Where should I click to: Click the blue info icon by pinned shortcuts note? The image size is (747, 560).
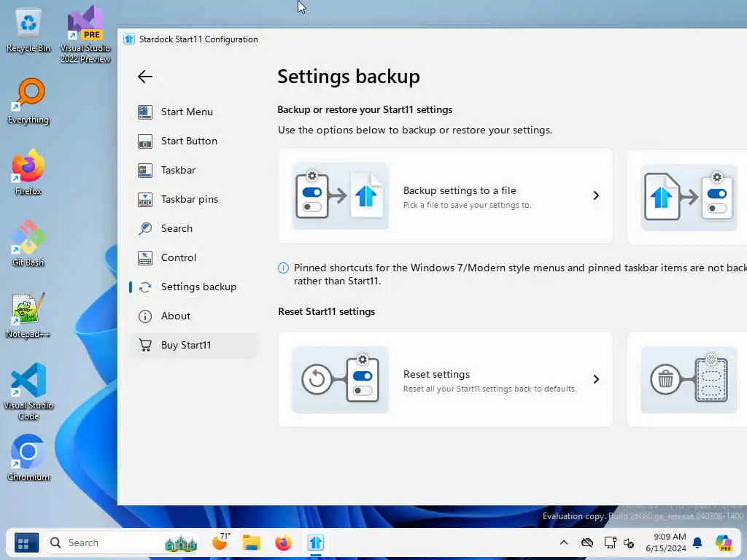pyautogui.click(x=283, y=268)
